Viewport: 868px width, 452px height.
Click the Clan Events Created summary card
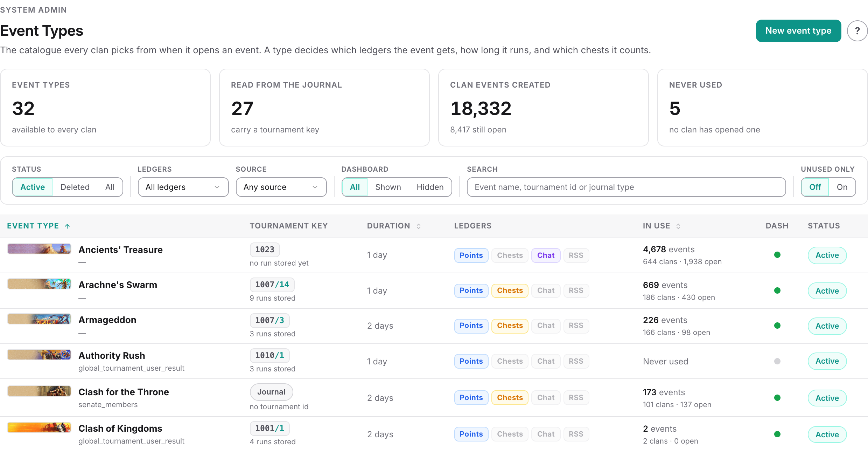(x=543, y=108)
